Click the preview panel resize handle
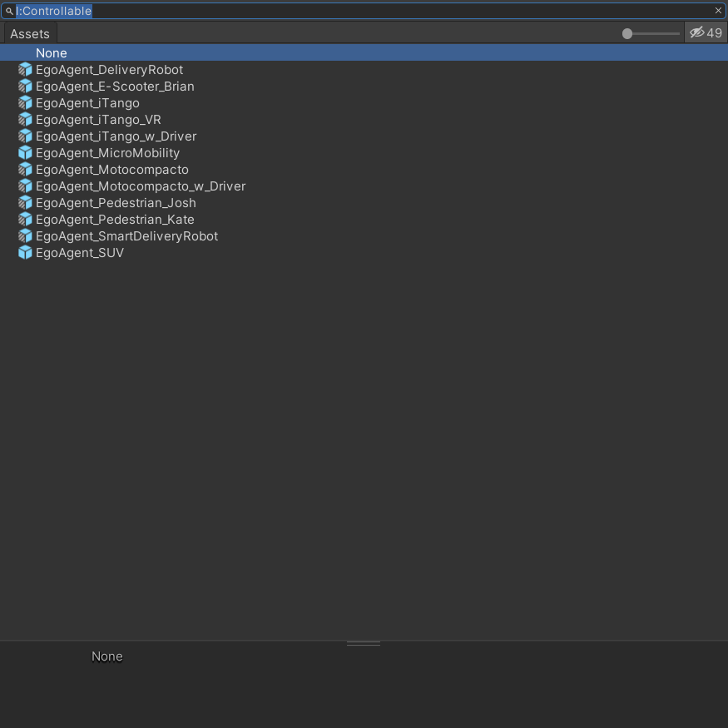Image resolution: width=728 pixels, height=728 pixels. (x=364, y=644)
